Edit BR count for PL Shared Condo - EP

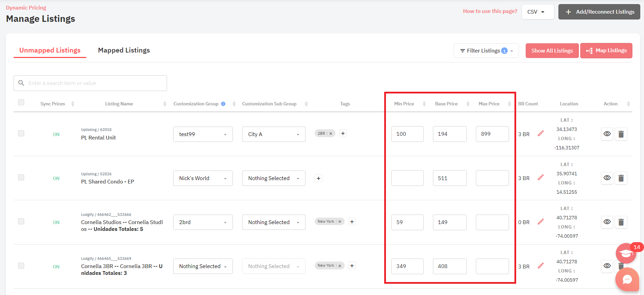click(541, 177)
